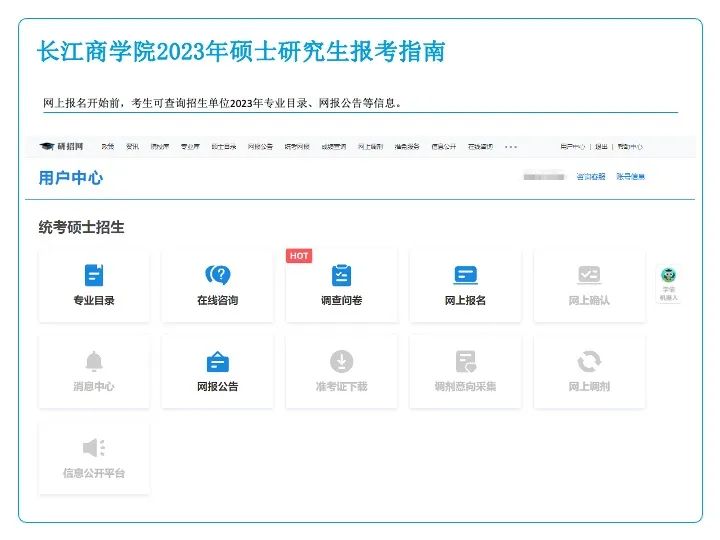Open 院校库 in the navigation bar
720x540 pixels.
(160, 146)
